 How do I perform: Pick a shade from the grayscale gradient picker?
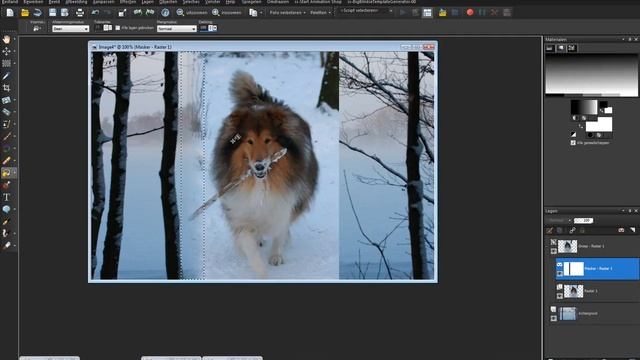click(591, 74)
